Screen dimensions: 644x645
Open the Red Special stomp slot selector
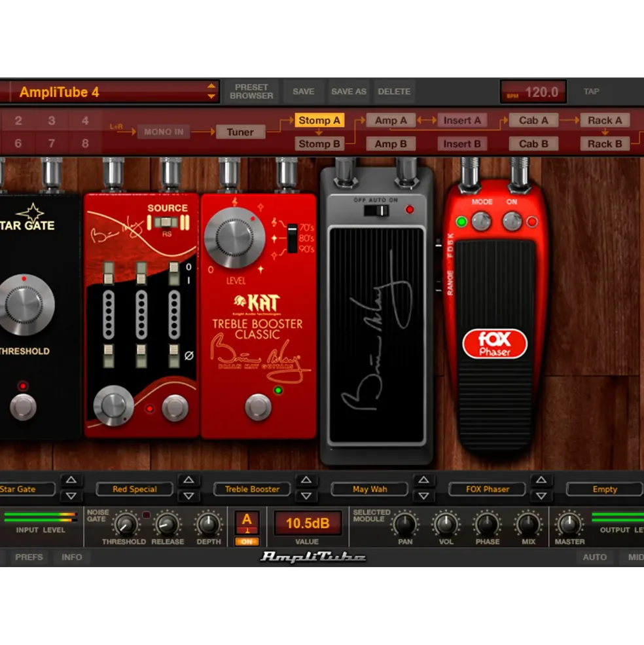point(134,489)
